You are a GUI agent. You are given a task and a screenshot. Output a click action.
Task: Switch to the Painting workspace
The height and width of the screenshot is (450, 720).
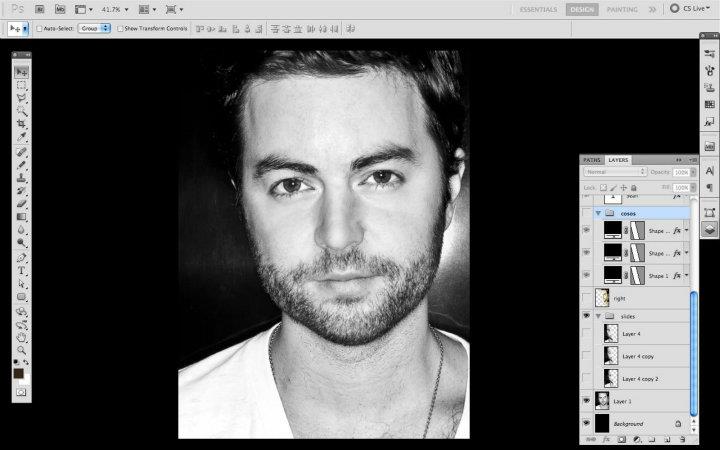tap(622, 9)
